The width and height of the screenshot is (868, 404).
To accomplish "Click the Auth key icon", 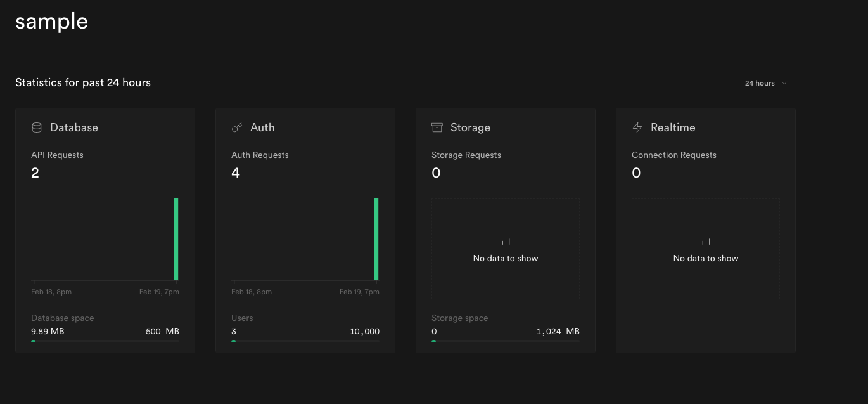I will pyautogui.click(x=237, y=127).
